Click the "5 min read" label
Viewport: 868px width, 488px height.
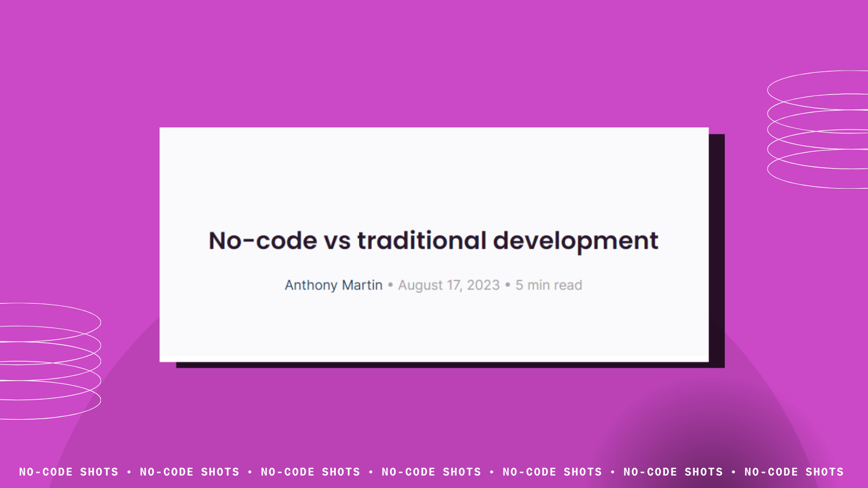point(548,285)
